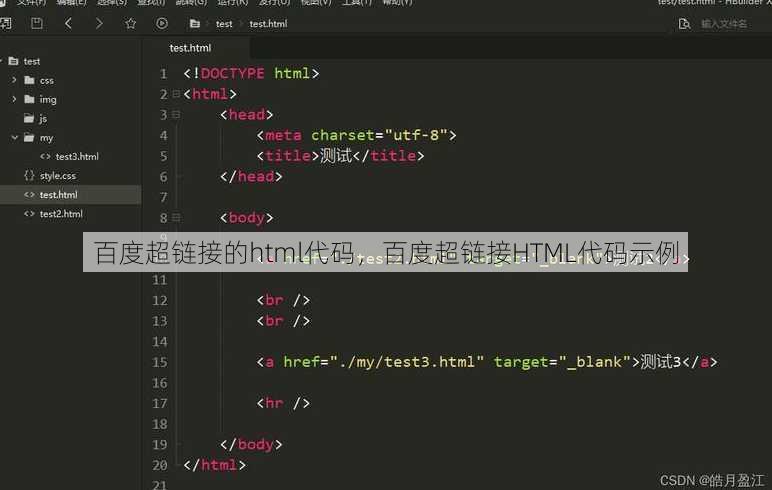The width and height of the screenshot is (772, 490).
Task: Switch to the test.html editor tab
Action: tap(190, 48)
